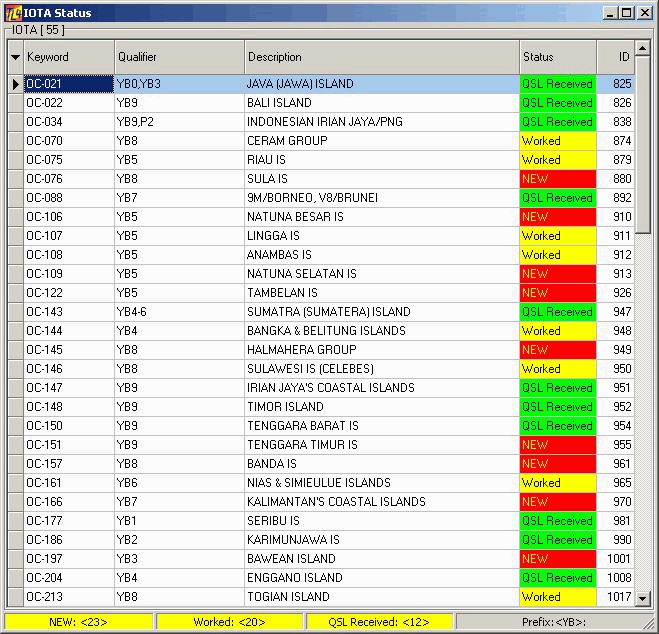The width and height of the screenshot is (659, 634).
Task: Open the grid menu dropdown arrow beside Keyword header
Action: coord(16,57)
